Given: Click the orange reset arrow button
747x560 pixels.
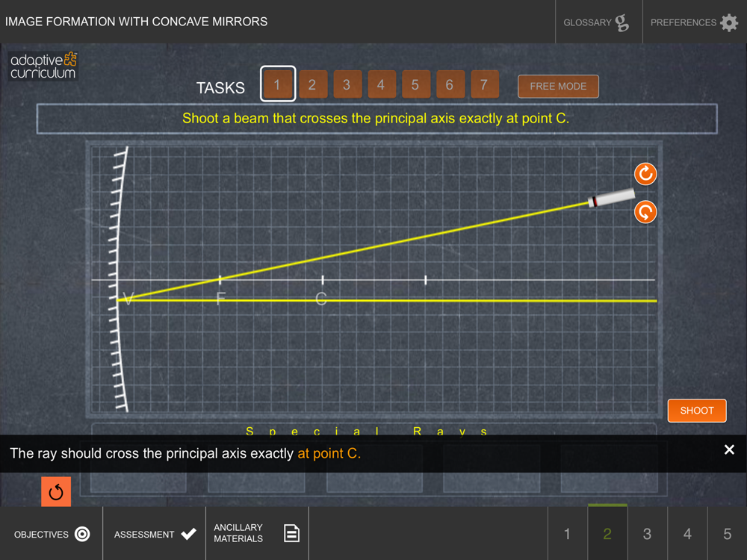Looking at the screenshot, I should pos(56,491).
